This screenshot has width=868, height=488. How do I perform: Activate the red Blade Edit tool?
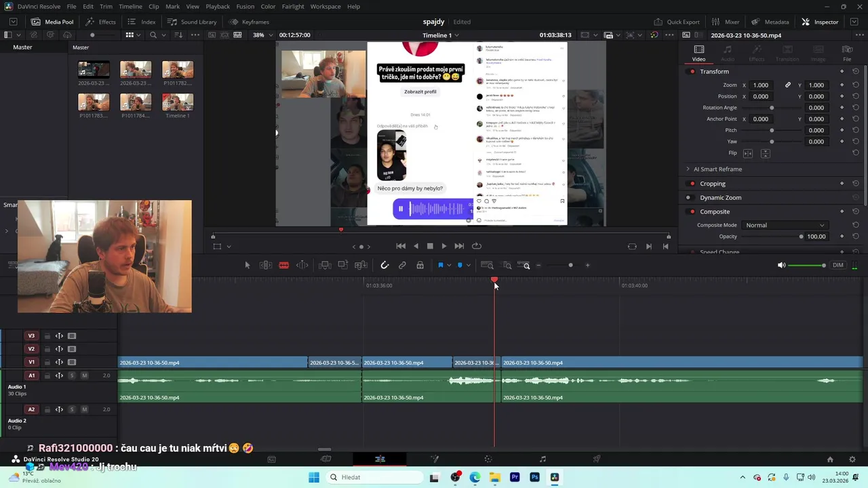coord(283,265)
